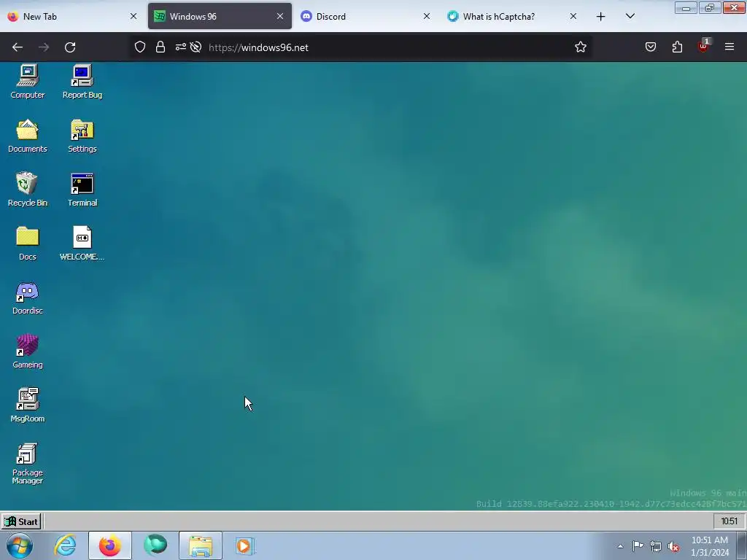Reload the current page
Viewport: 747px width, 560px height.
70,47
